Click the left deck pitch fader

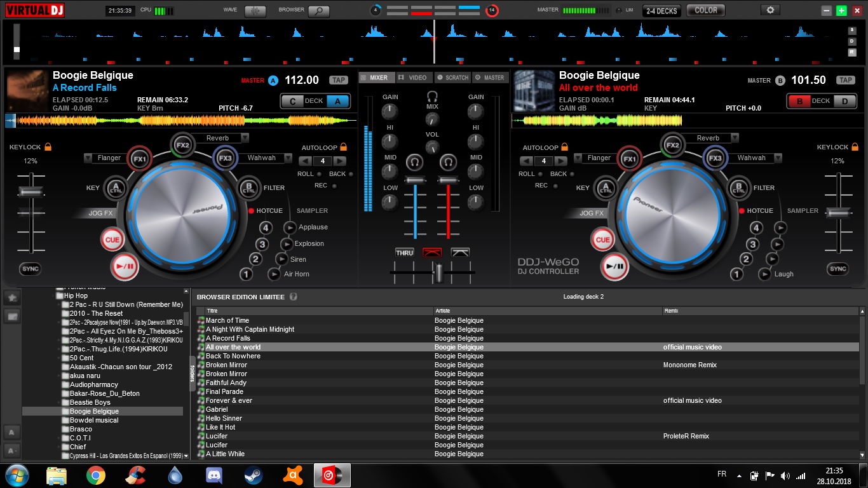coord(30,191)
